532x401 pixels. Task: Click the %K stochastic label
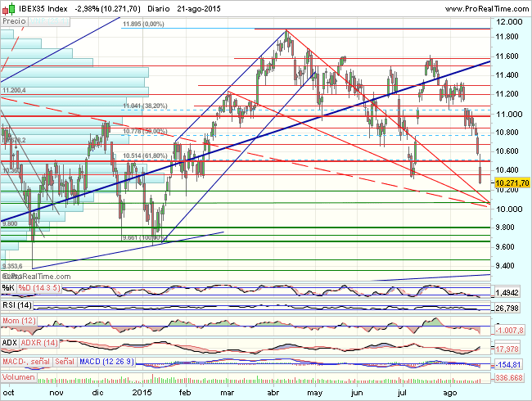point(8,288)
